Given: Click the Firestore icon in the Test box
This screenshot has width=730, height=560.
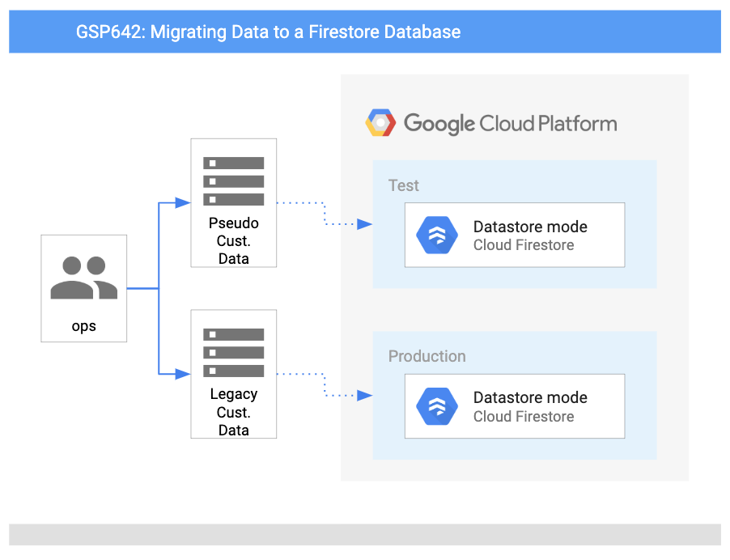Looking at the screenshot, I should pyautogui.click(x=436, y=235).
